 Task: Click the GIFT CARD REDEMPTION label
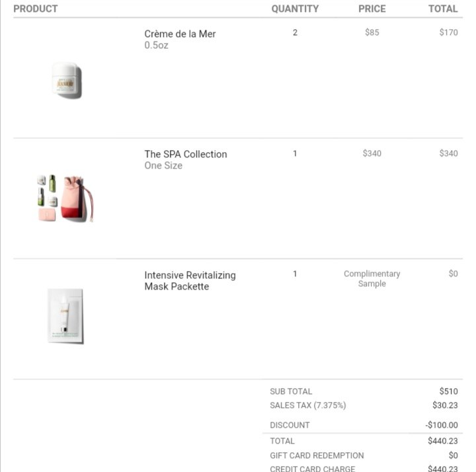point(317,455)
